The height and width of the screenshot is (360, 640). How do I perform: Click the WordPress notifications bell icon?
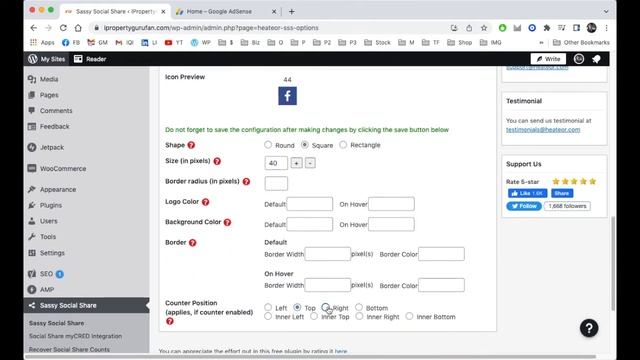596,59
